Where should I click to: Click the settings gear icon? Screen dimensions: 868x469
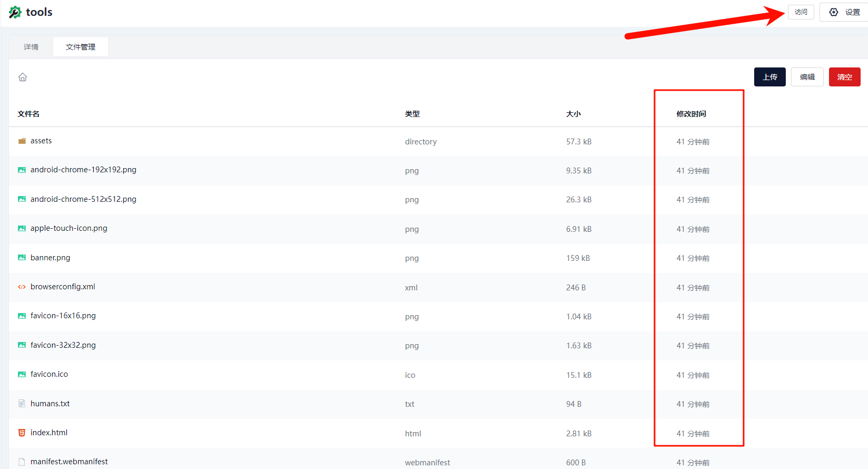pos(834,12)
